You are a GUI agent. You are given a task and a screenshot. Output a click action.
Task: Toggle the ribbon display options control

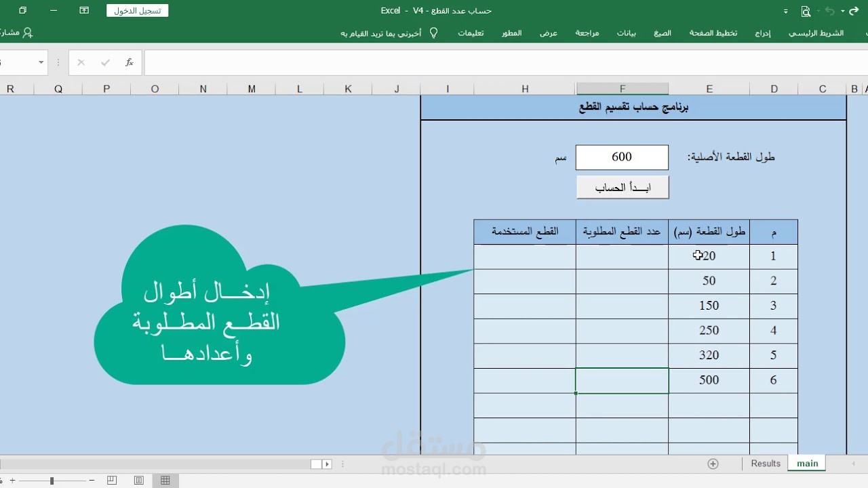pos(785,11)
